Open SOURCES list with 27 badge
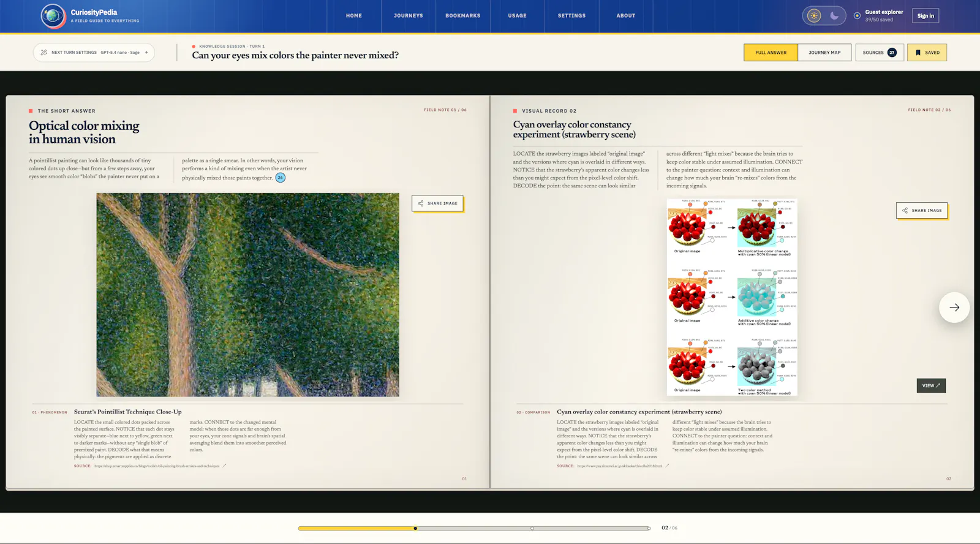Screen dimensions: 980x544 click(880, 53)
